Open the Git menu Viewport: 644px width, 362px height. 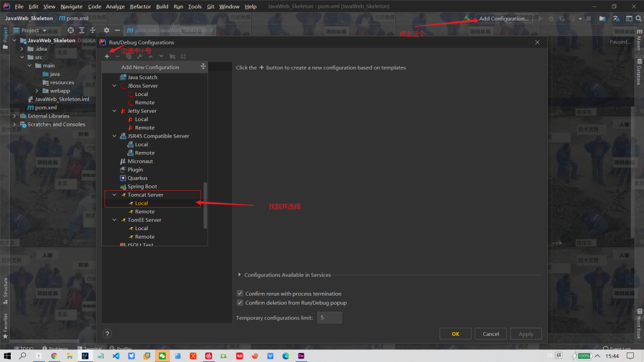(x=210, y=6)
